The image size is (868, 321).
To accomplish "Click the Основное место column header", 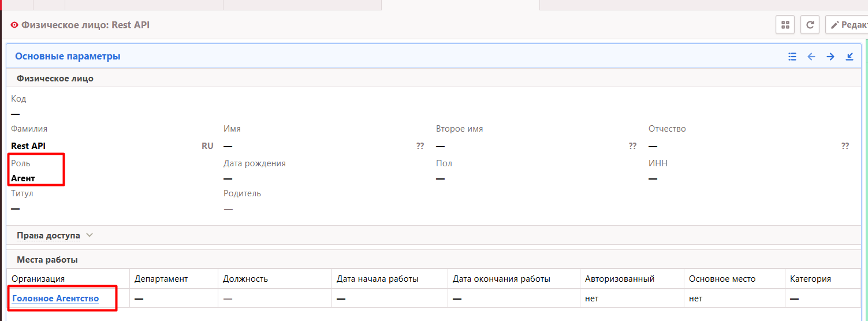I will coord(722,279).
